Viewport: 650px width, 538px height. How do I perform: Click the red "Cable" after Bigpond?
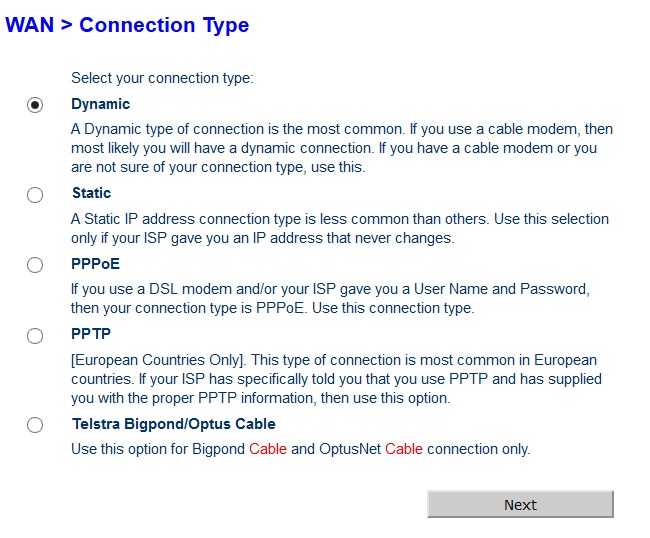click(x=268, y=449)
